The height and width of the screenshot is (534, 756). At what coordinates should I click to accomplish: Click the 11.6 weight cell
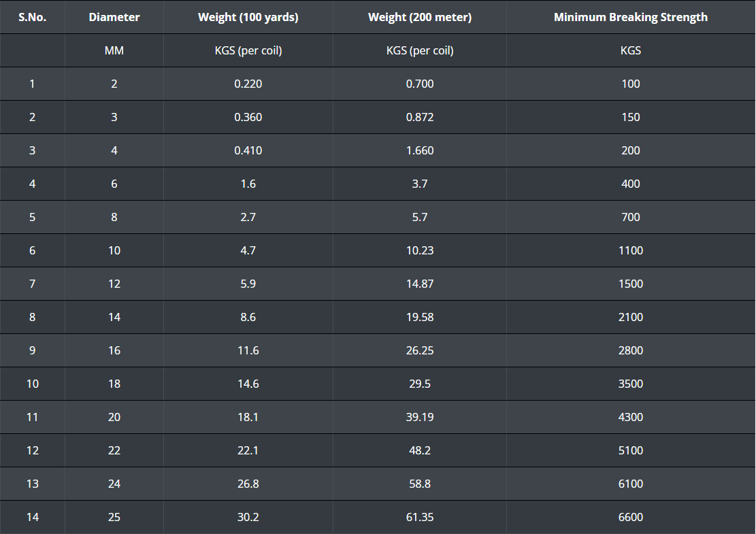pyautogui.click(x=248, y=350)
